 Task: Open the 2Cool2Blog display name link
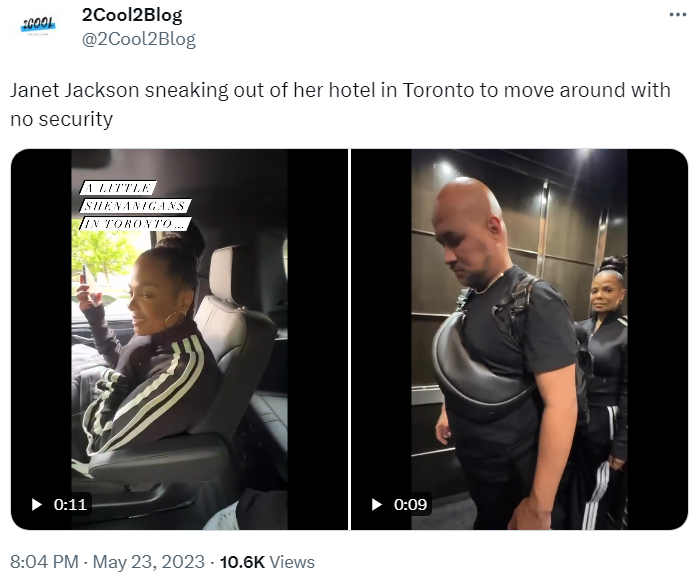(132, 15)
